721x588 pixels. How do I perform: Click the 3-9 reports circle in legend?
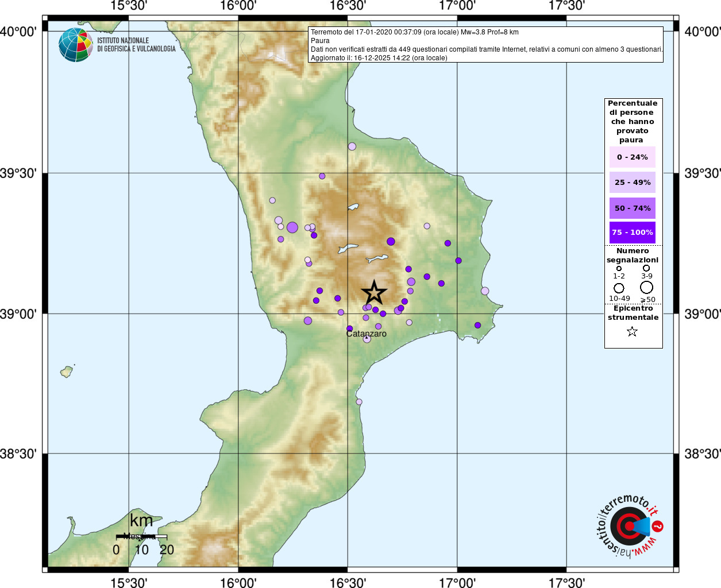point(646,268)
